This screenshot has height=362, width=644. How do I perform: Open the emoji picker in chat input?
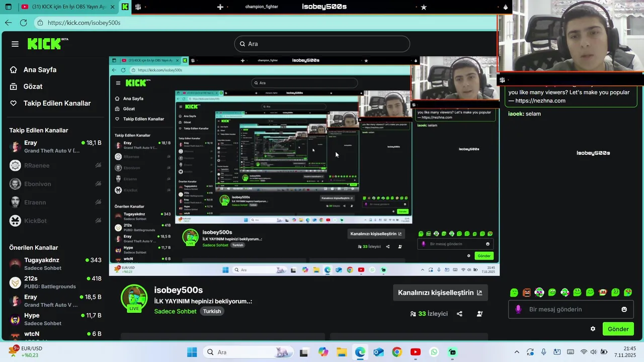coord(624,309)
